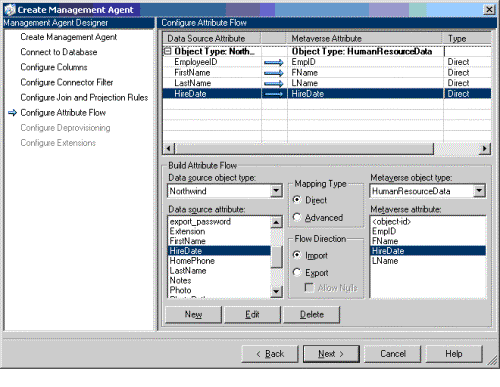The image size is (500, 387).
Task: Open the Metaverse object type dropdown
Action: (479, 191)
